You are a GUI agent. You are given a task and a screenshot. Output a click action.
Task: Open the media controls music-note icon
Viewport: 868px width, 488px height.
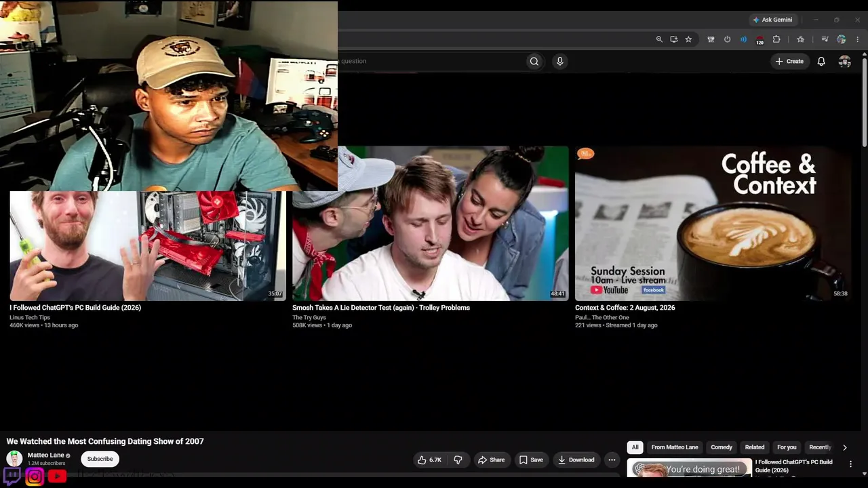(825, 39)
